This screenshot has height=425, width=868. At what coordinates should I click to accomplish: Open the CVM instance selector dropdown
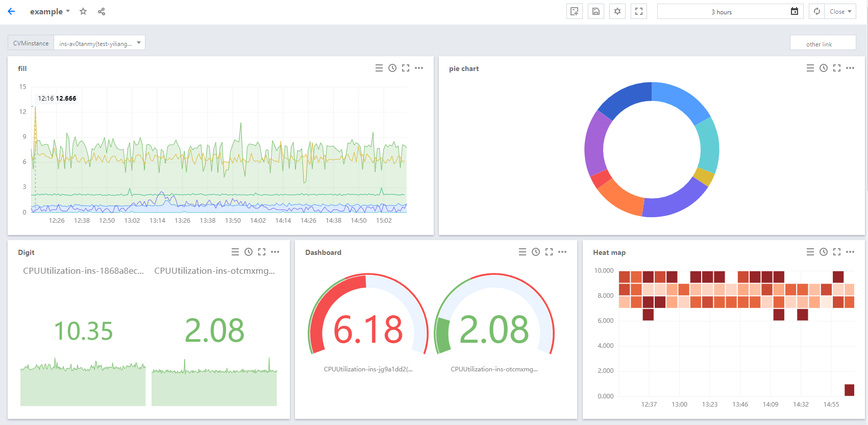pyautogui.click(x=100, y=43)
